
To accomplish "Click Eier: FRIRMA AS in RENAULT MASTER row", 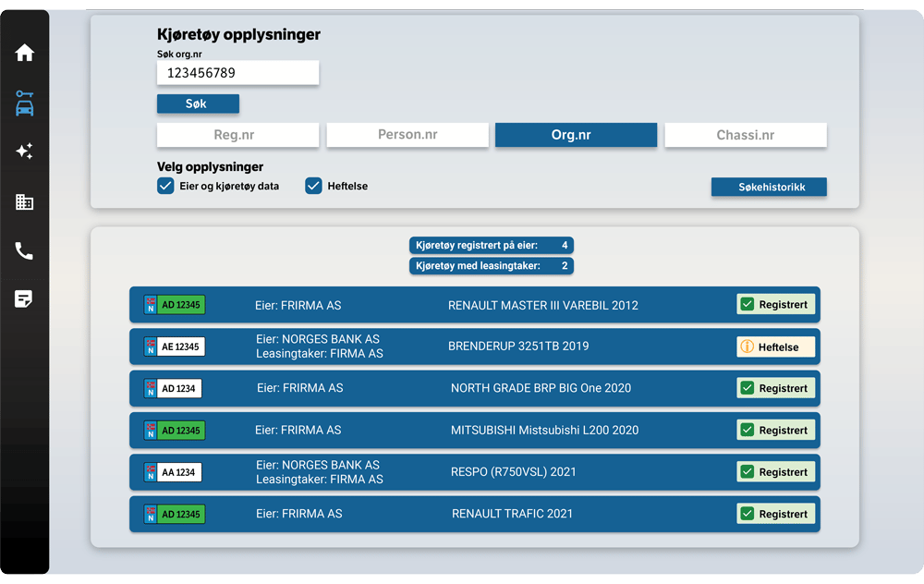I will point(298,305).
